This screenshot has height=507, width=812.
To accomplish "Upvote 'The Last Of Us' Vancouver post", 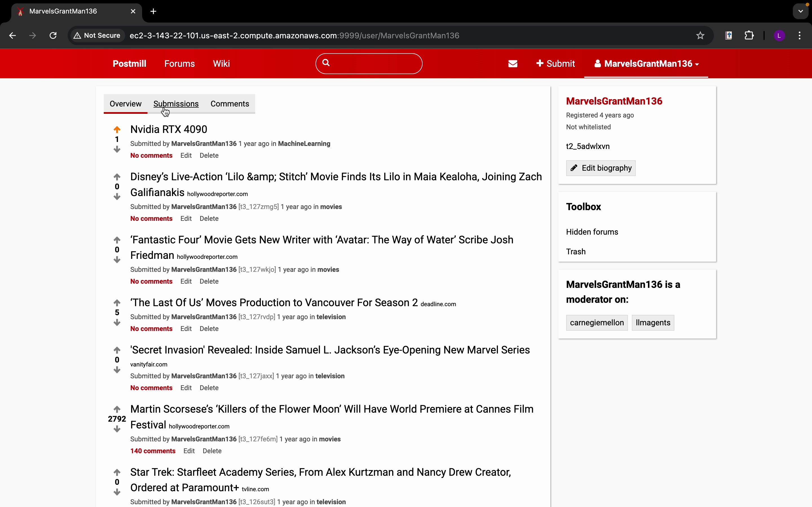I will pyautogui.click(x=117, y=303).
